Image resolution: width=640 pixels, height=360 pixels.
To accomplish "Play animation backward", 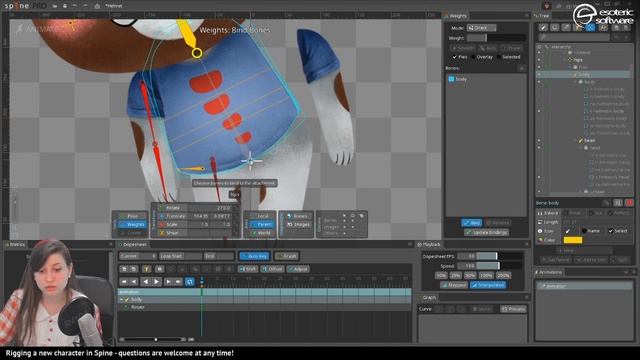I will (x=146, y=282).
